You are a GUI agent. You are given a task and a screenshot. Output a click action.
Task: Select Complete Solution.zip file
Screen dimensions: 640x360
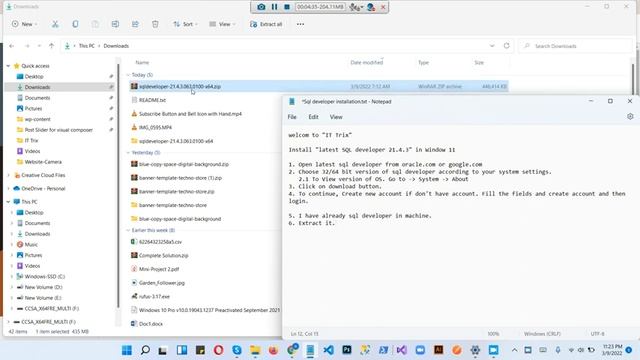click(x=163, y=256)
